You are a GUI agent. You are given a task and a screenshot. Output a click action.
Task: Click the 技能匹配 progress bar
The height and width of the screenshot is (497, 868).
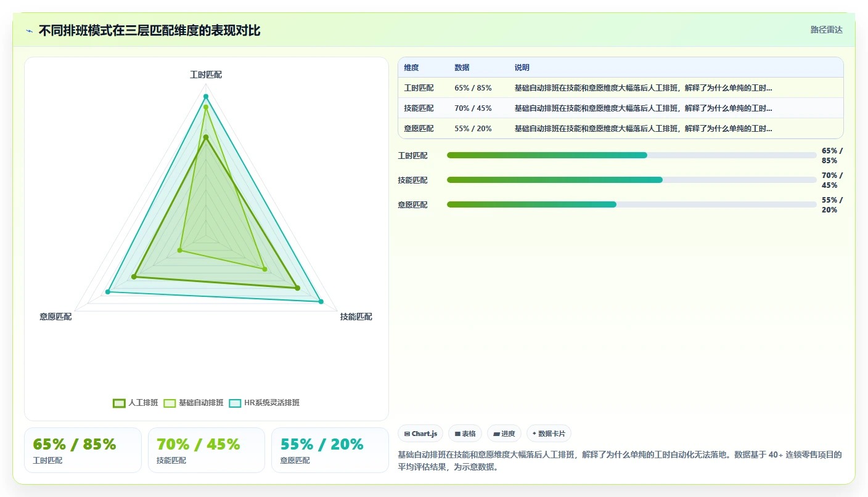coord(632,180)
